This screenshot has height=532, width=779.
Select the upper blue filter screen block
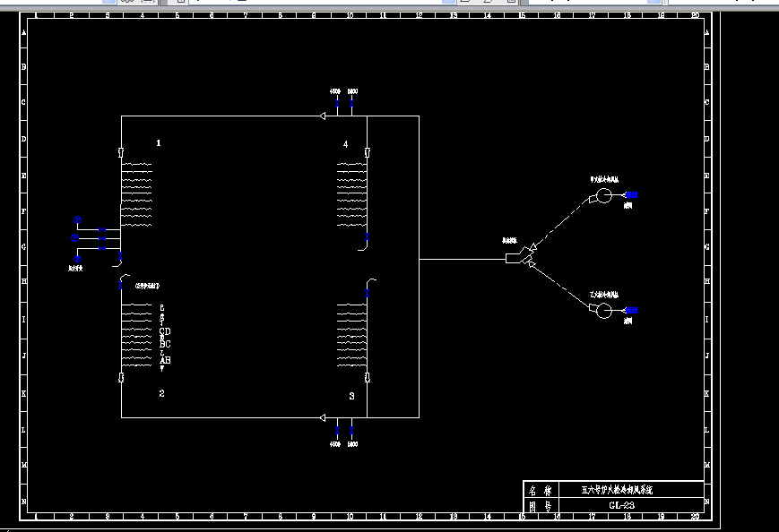pyautogui.click(x=631, y=195)
